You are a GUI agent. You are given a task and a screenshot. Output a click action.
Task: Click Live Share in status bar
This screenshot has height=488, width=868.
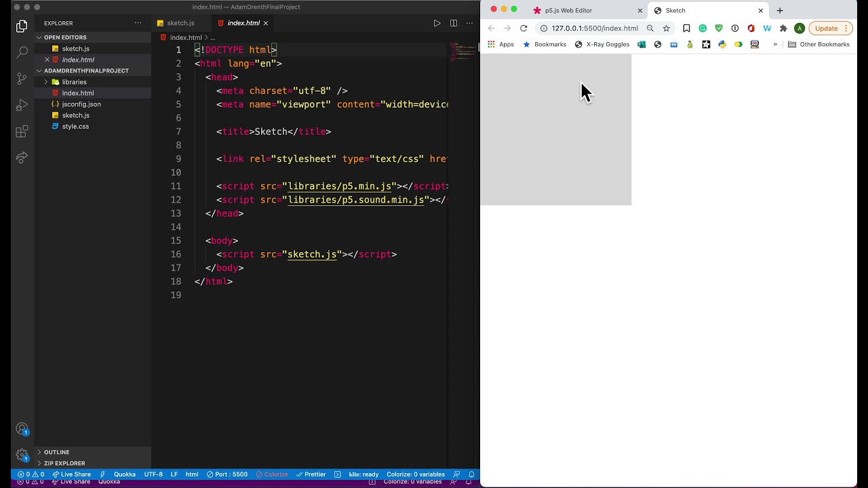pos(71,474)
